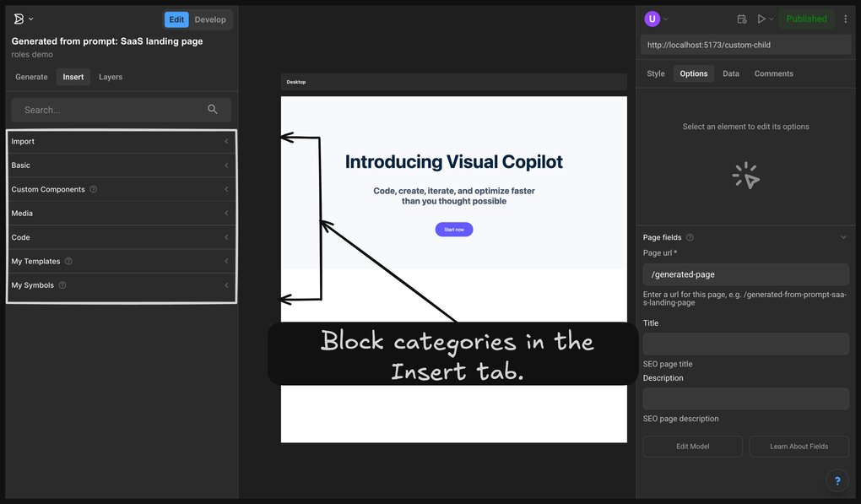Click the Edit Model button
This screenshot has height=504, width=861.
[692, 446]
